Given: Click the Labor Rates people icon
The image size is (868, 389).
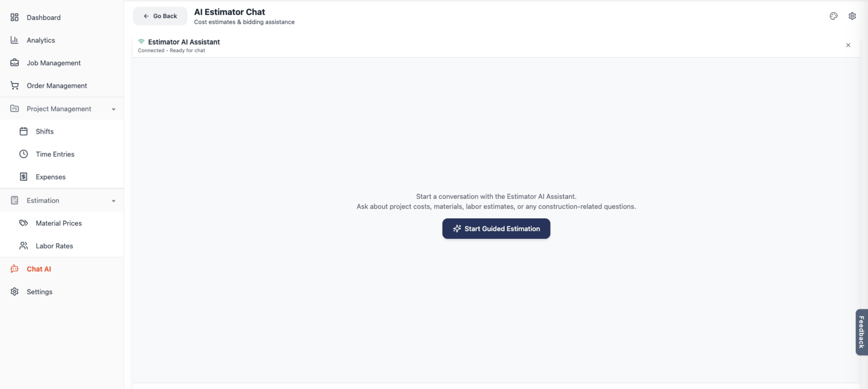Looking at the screenshot, I should pyautogui.click(x=24, y=246).
